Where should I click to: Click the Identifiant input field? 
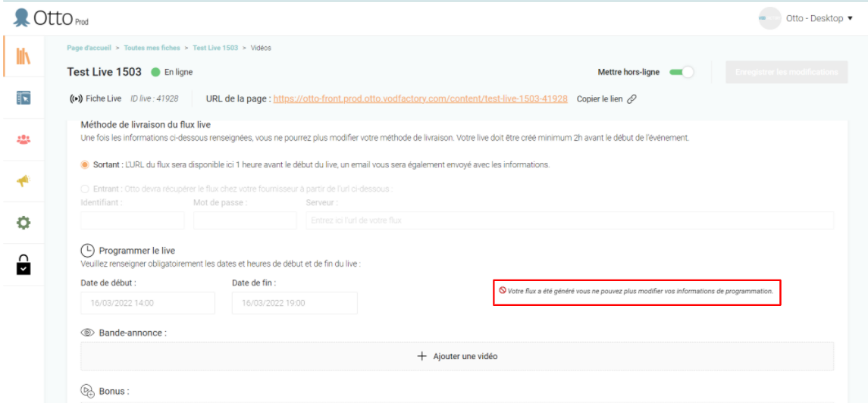pyautogui.click(x=133, y=220)
